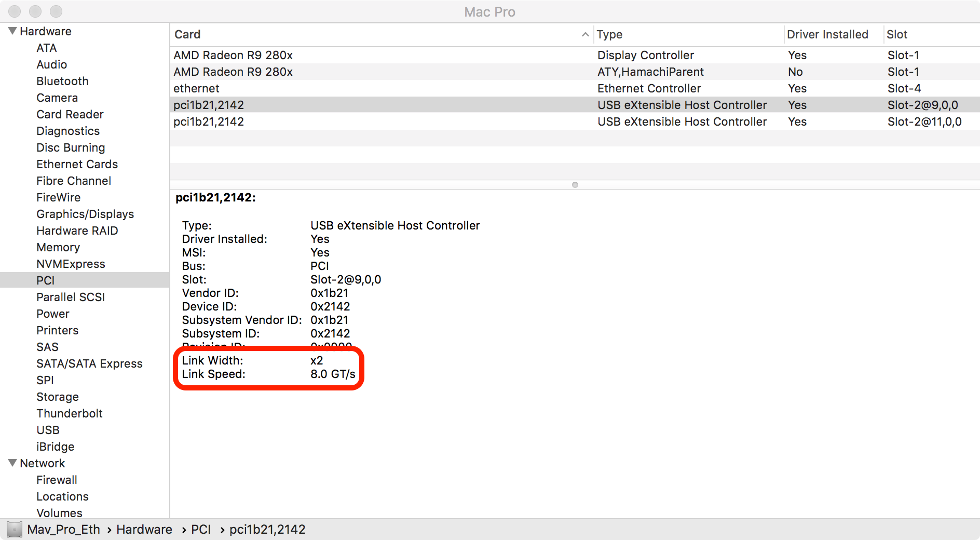Minimize the Mac Pro window
980x540 pixels.
pyautogui.click(x=35, y=11)
